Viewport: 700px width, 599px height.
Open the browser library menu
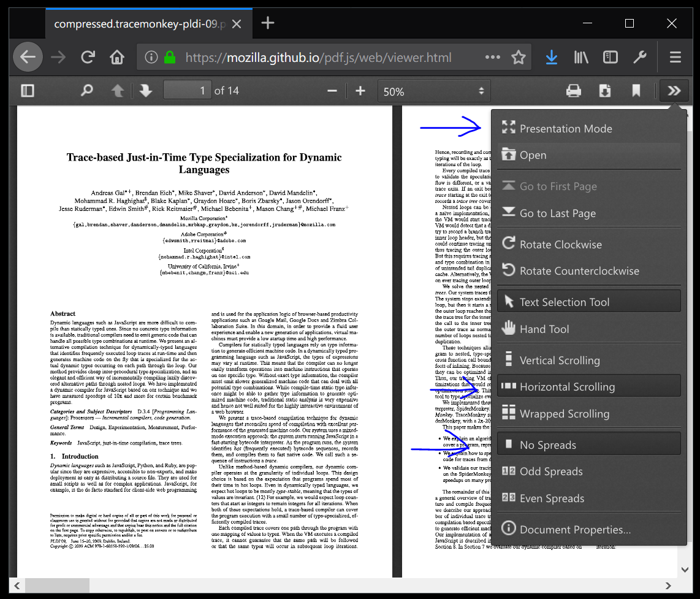coord(581,57)
